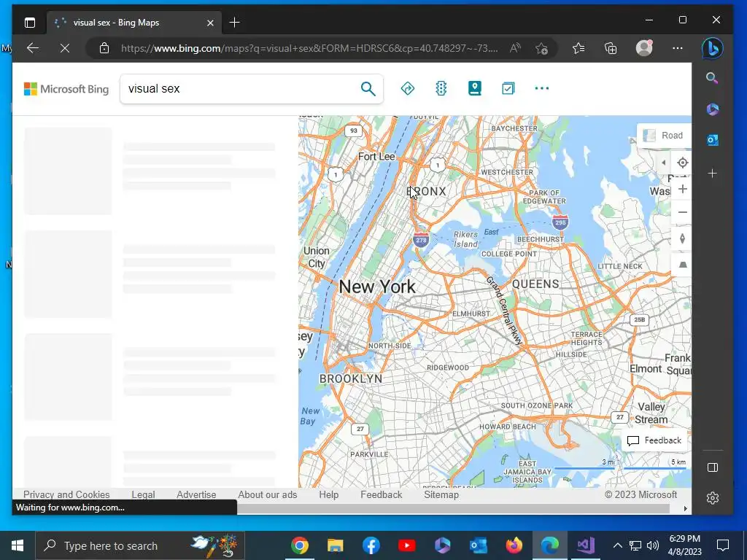Open tab actions menu icon
This screenshot has height=560, width=747.
tap(29, 23)
